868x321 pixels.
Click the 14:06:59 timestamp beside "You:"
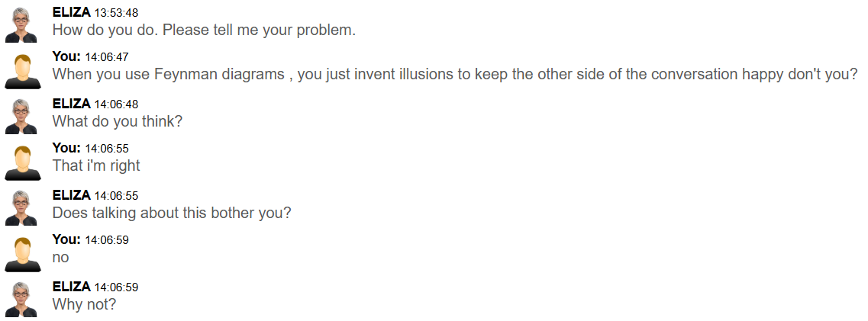pyautogui.click(x=106, y=240)
